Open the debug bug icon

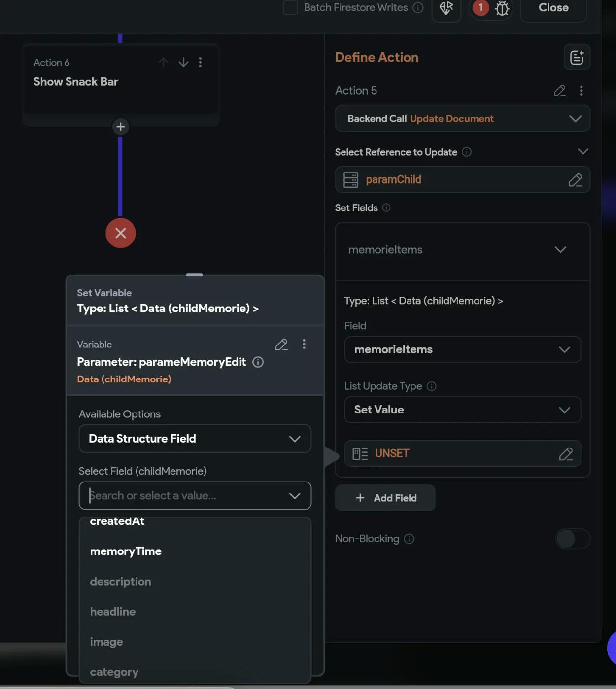tap(502, 8)
